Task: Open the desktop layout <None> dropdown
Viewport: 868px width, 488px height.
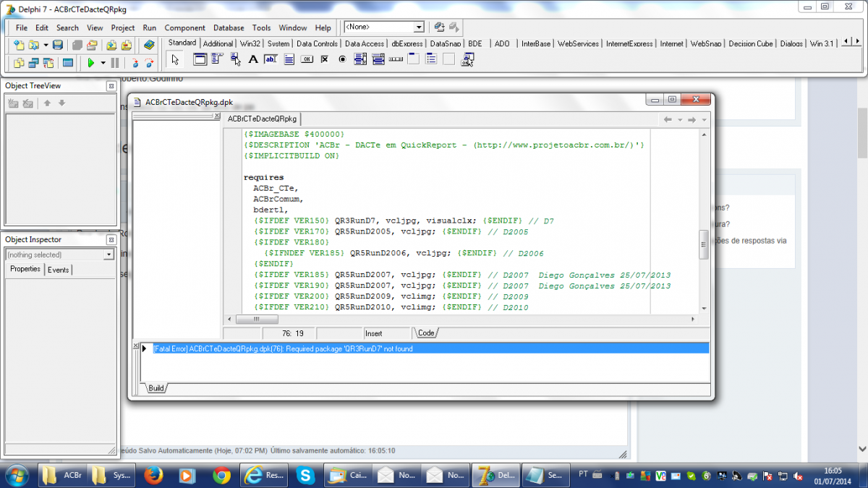Action: (x=419, y=27)
